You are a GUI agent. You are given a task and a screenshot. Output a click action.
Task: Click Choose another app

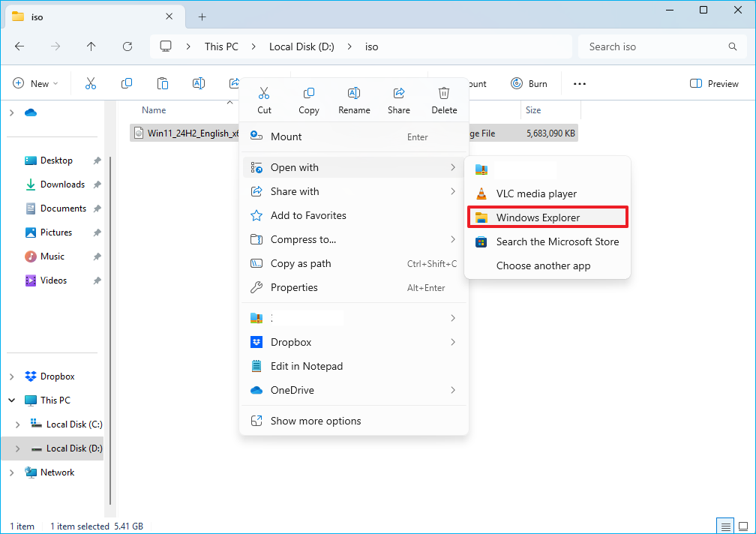(x=543, y=265)
